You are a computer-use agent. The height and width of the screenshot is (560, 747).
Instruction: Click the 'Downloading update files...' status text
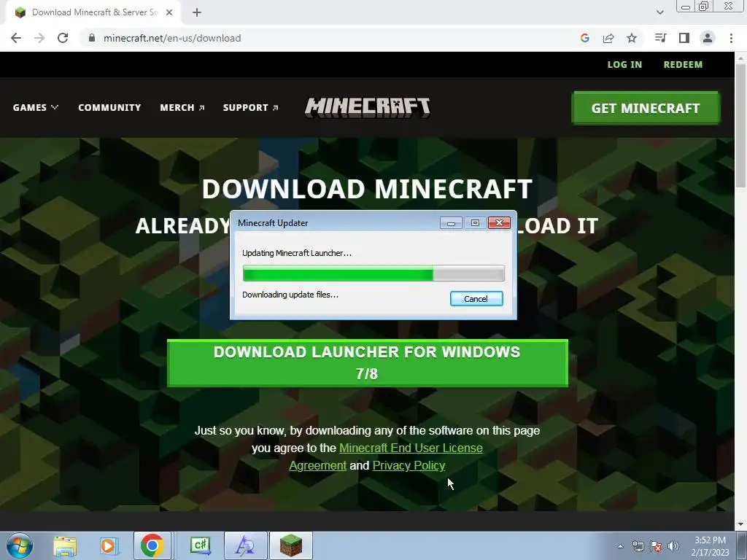click(290, 295)
